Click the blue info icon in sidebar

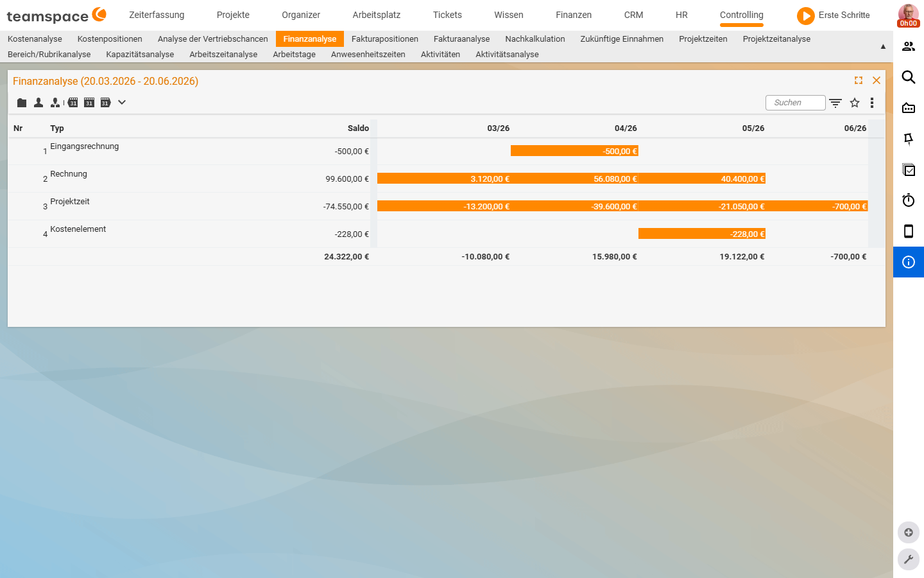(x=909, y=262)
